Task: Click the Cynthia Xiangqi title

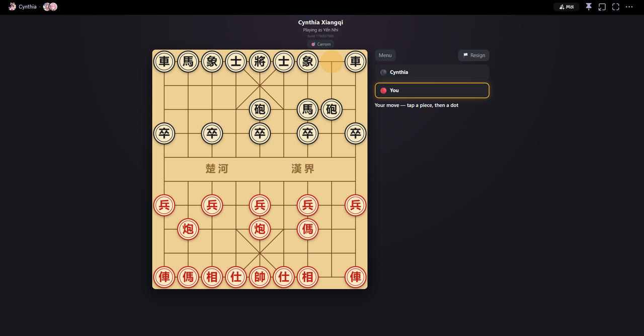Action: 320,23
